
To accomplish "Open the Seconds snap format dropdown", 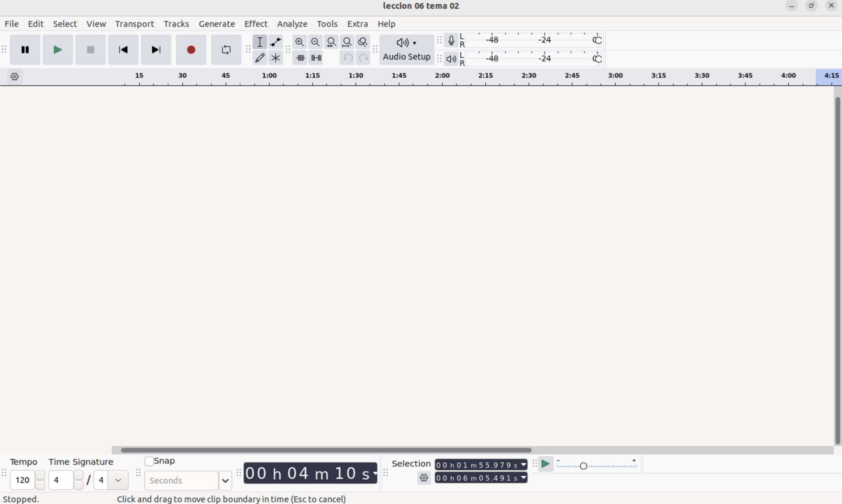I will click(225, 480).
